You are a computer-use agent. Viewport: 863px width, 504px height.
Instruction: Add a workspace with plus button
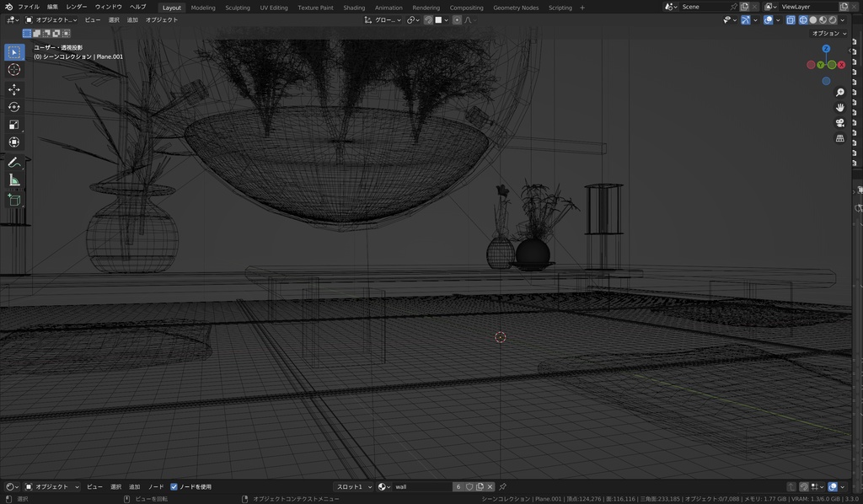(582, 8)
